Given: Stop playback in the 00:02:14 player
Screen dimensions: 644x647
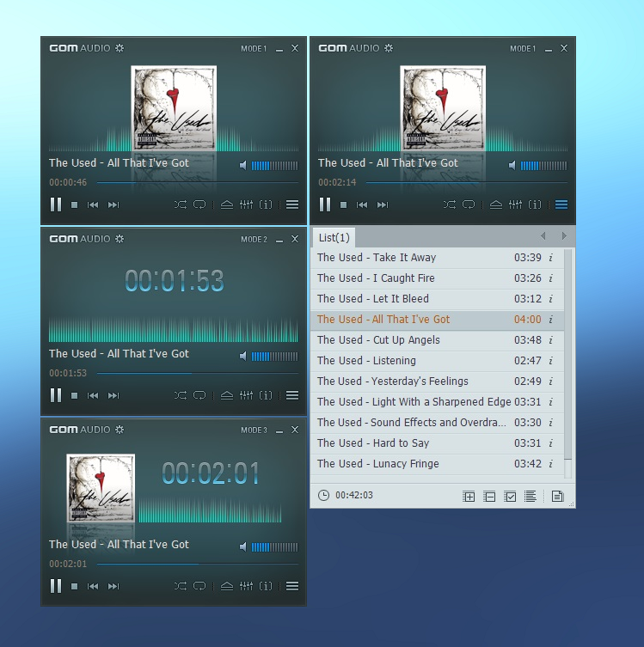Looking at the screenshot, I should coord(343,204).
